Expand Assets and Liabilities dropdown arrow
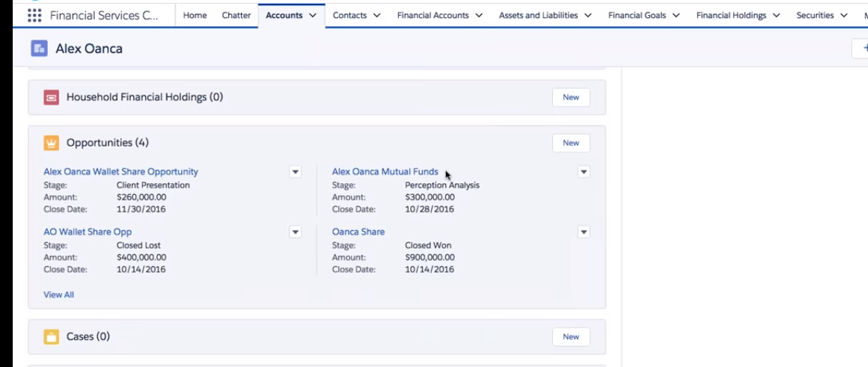Viewport: 868px width, 367px height. [588, 16]
